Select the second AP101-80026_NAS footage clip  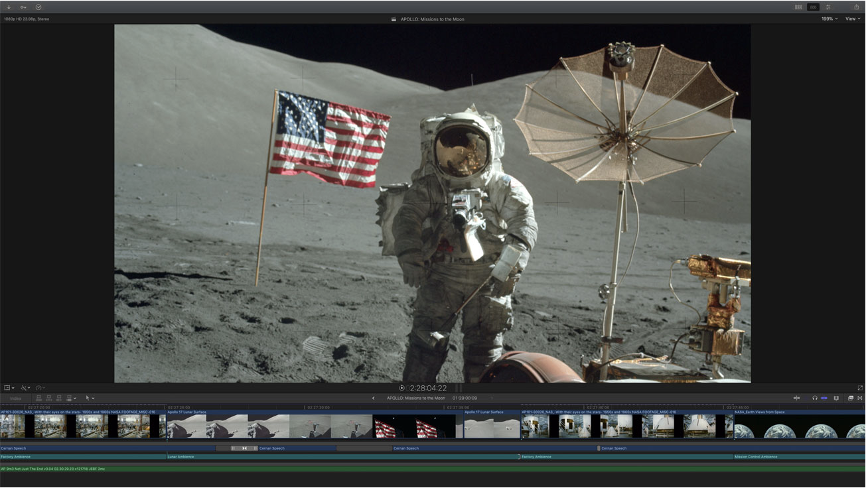627,424
